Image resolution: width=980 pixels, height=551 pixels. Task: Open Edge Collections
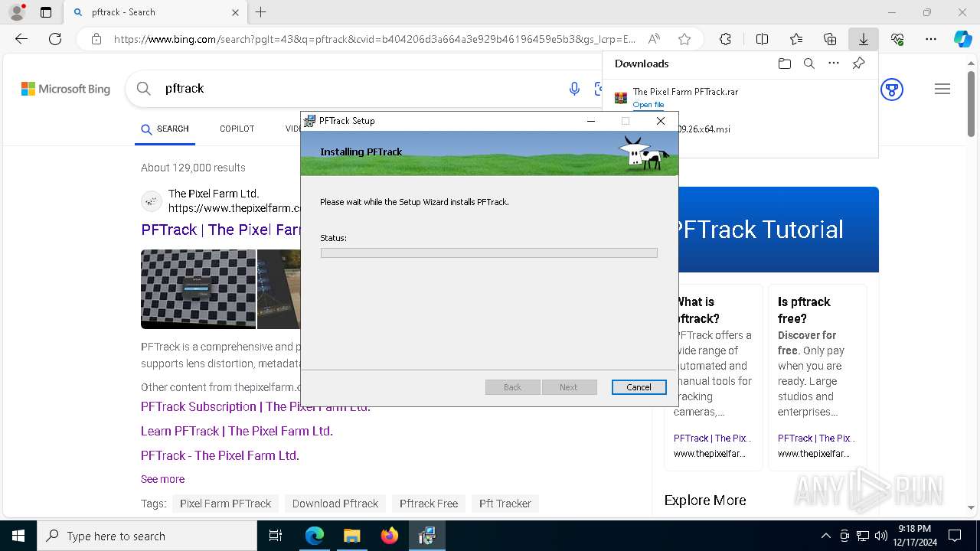[x=830, y=39]
